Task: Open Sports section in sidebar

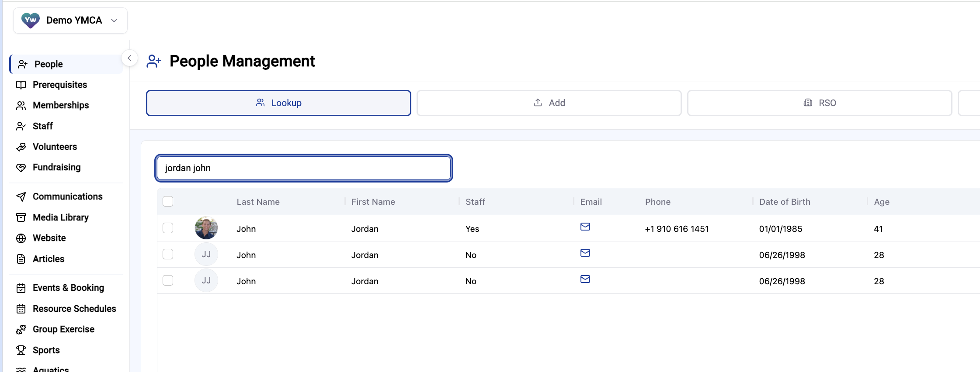Action: pyautogui.click(x=46, y=350)
